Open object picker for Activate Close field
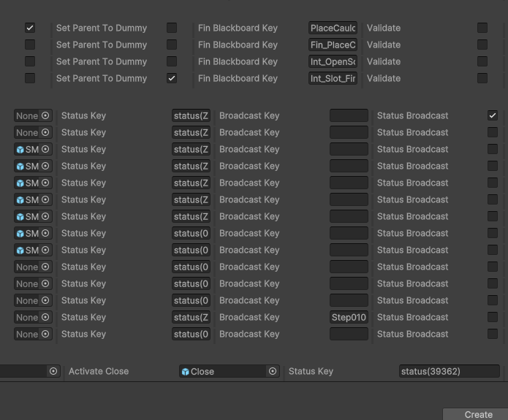Screen dimensions: 508x420 273,372
